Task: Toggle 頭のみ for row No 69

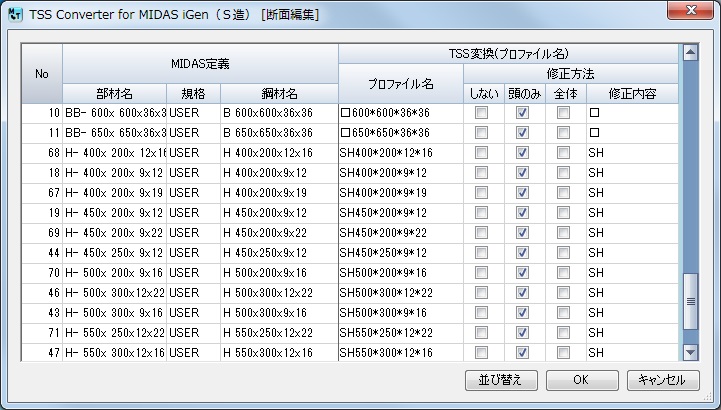Action: pos(522,233)
